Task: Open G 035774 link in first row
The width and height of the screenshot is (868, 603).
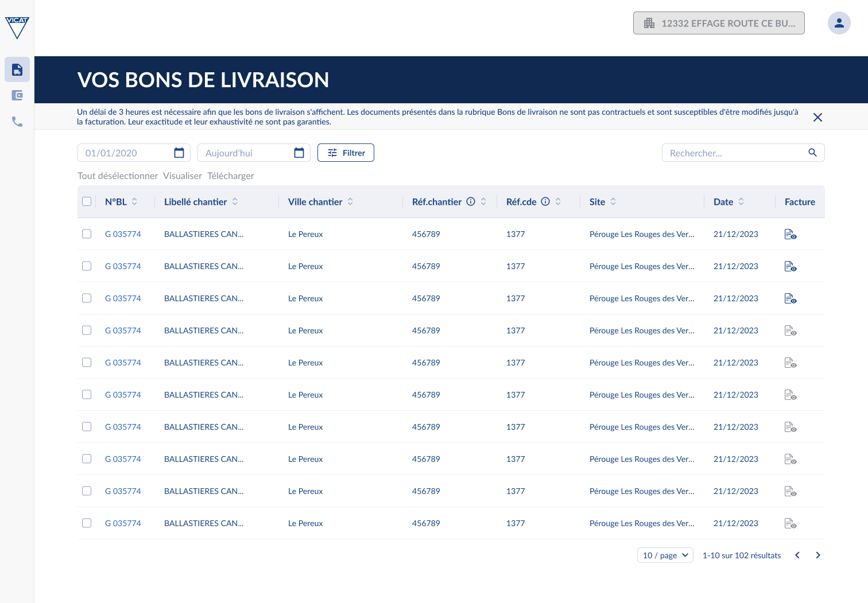Action: 123,234
